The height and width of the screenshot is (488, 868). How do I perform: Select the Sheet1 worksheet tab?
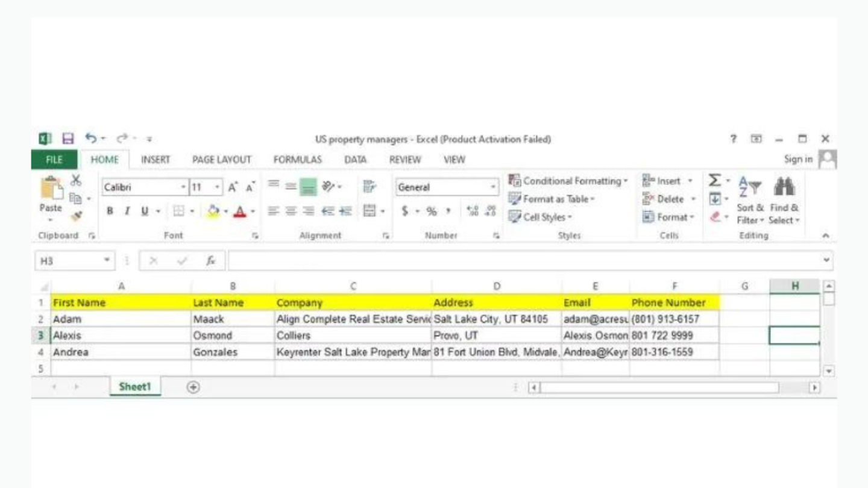tap(135, 387)
